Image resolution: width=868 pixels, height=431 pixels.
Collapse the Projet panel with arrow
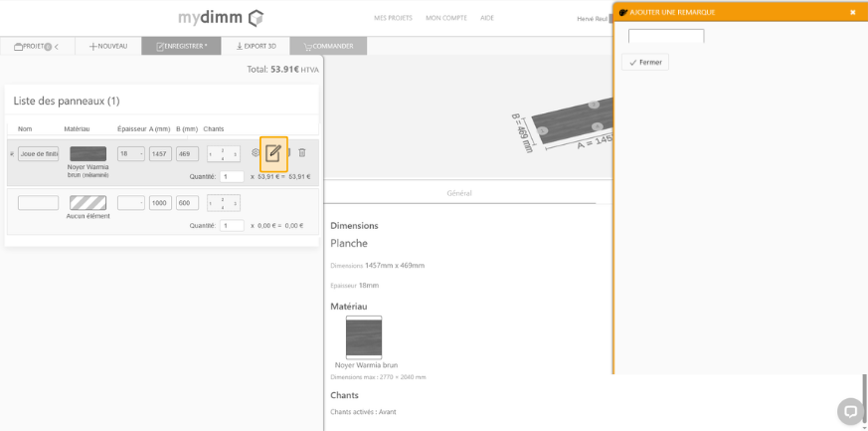pos(57,47)
